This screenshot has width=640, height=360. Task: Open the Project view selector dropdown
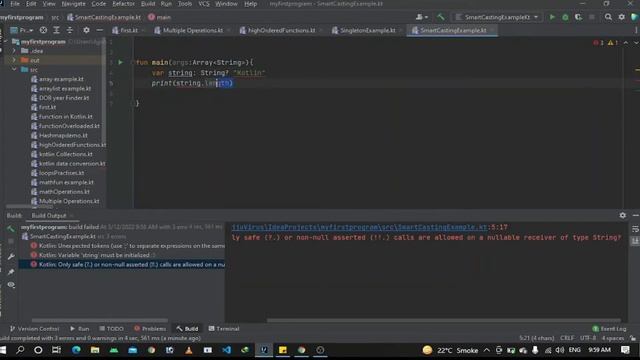click(x=22, y=30)
